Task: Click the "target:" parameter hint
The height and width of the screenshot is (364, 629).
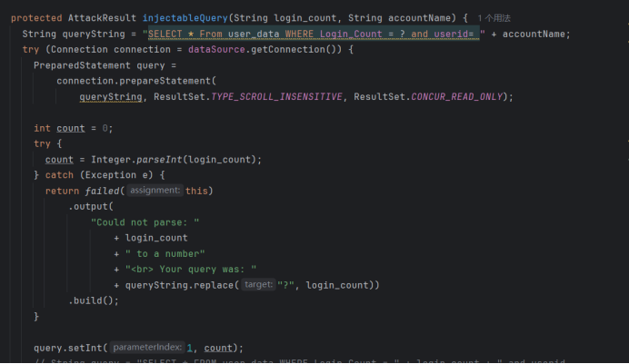Action: click(258, 285)
